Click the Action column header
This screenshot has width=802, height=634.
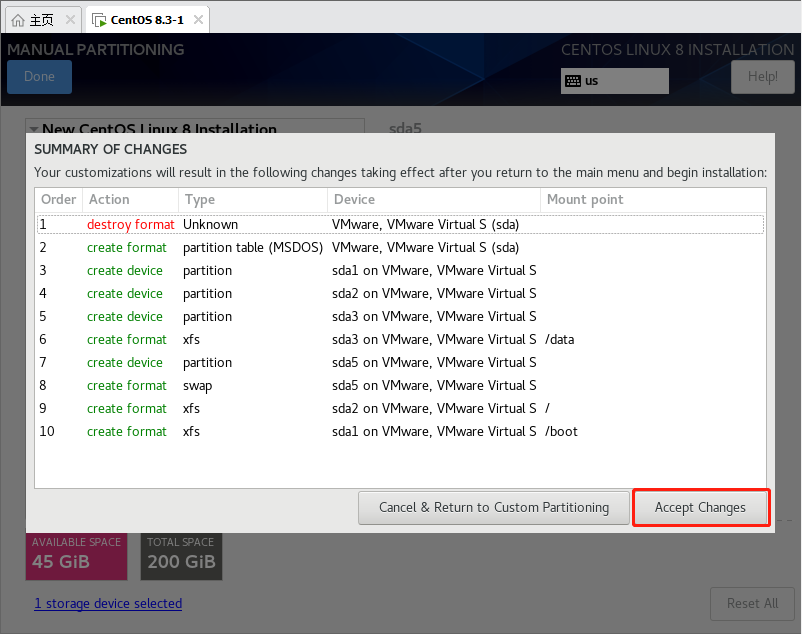pyautogui.click(x=130, y=199)
